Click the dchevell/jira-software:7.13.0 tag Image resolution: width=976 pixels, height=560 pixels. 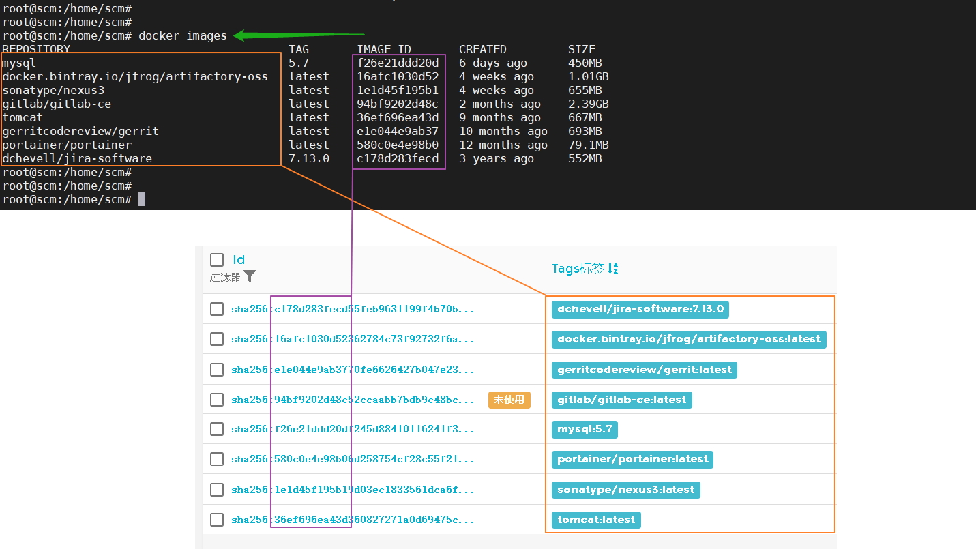tap(640, 309)
